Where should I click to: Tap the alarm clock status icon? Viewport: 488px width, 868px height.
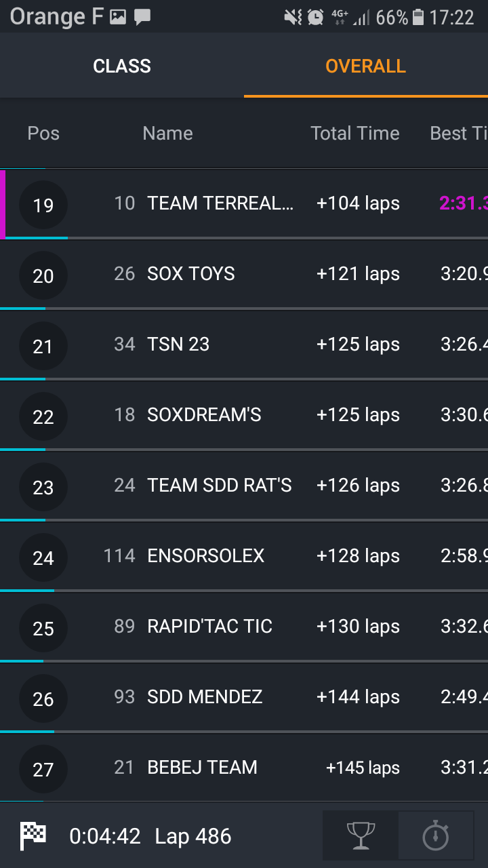pos(315,17)
